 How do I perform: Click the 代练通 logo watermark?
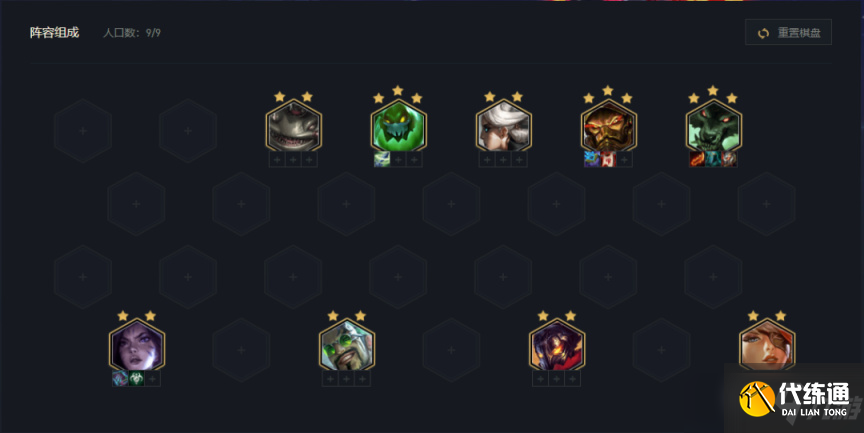pos(793,399)
